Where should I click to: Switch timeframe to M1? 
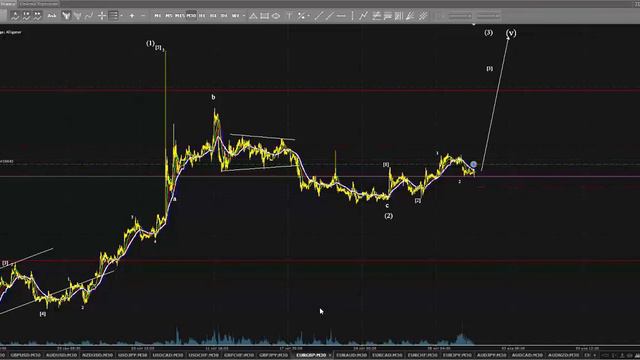(x=158, y=16)
